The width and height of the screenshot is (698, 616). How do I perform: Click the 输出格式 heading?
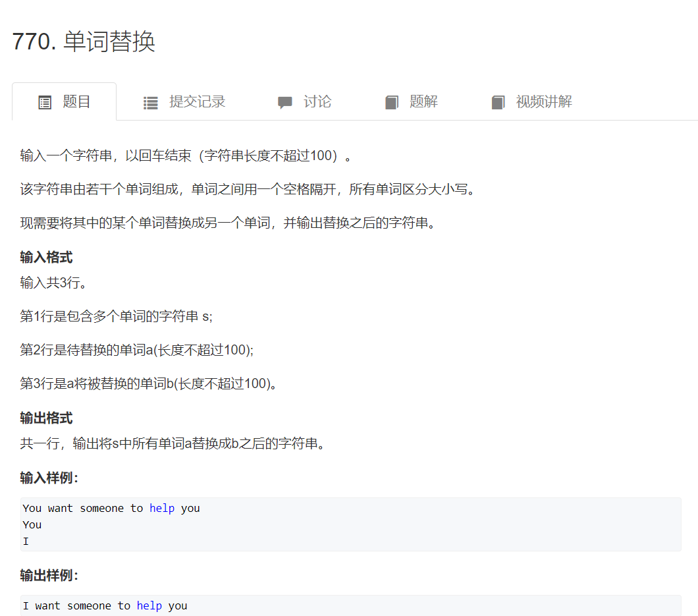[46, 418]
